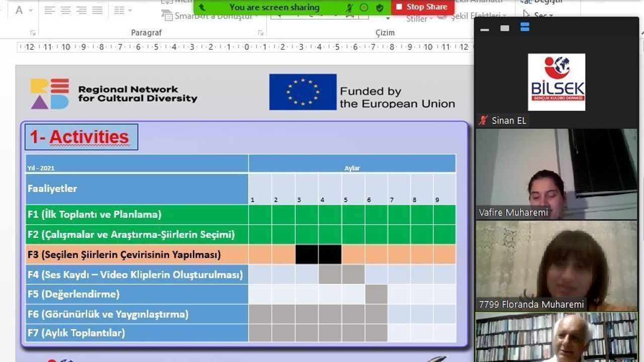Image resolution: width=644 pixels, height=362 pixels.
Task: Click the horizontal ruler above the slide
Action: 245,47
